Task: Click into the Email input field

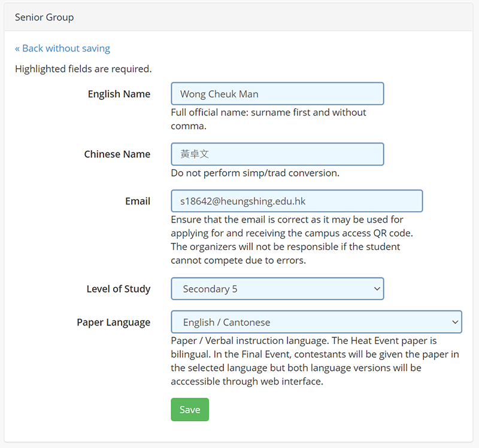Action: tap(296, 201)
